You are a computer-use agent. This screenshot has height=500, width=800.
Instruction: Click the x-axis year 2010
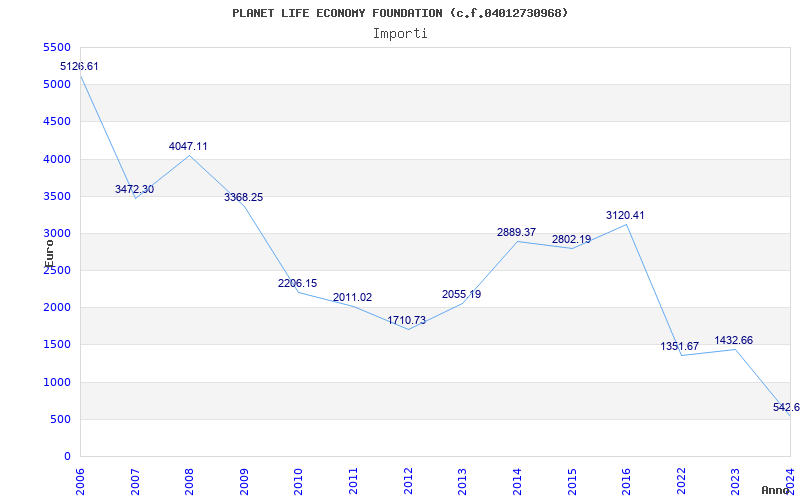[298, 482]
